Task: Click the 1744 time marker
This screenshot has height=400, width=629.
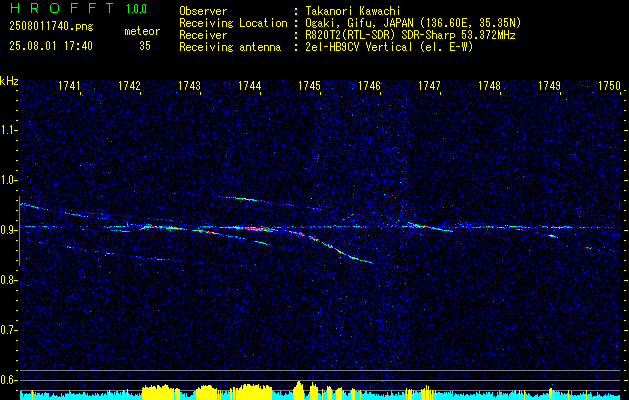Action: click(249, 86)
